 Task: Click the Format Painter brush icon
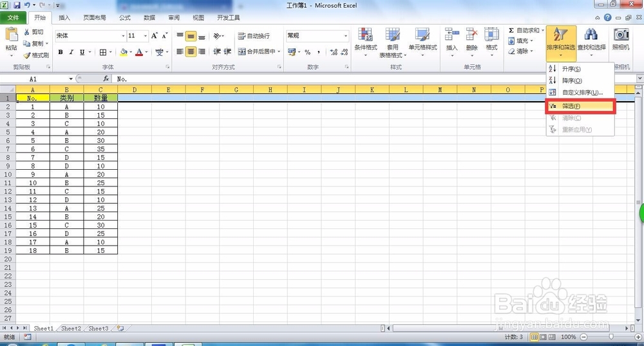tap(26, 55)
